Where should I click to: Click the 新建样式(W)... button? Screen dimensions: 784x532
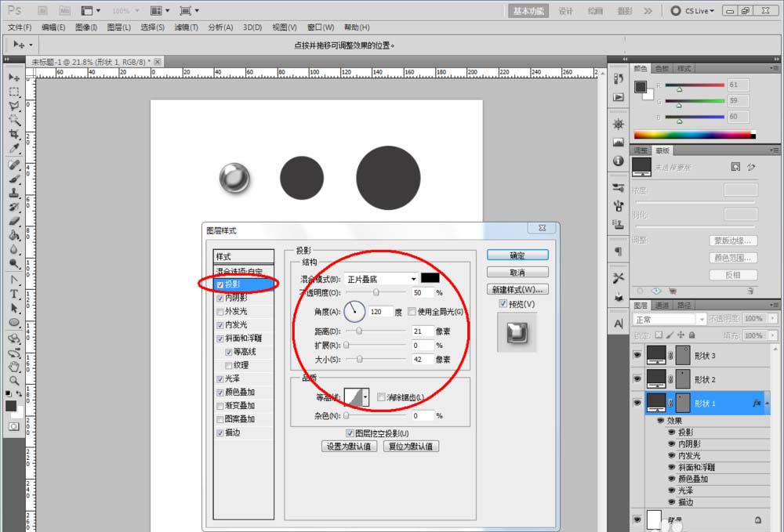click(x=517, y=289)
